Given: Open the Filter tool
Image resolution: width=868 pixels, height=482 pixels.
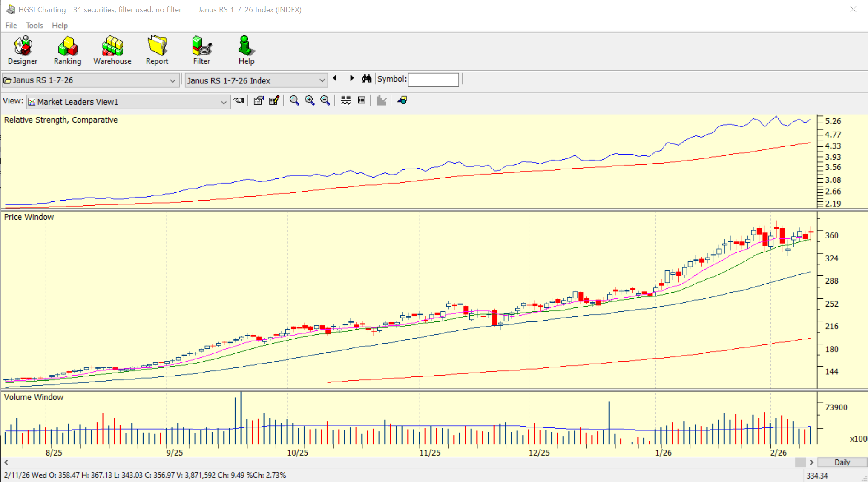Looking at the screenshot, I should click(x=201, y=50).
